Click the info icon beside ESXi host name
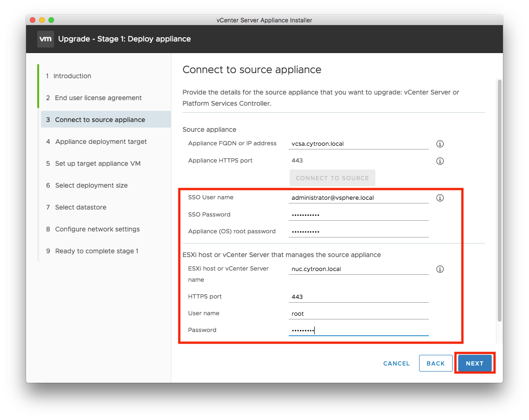 pos(440,269)
